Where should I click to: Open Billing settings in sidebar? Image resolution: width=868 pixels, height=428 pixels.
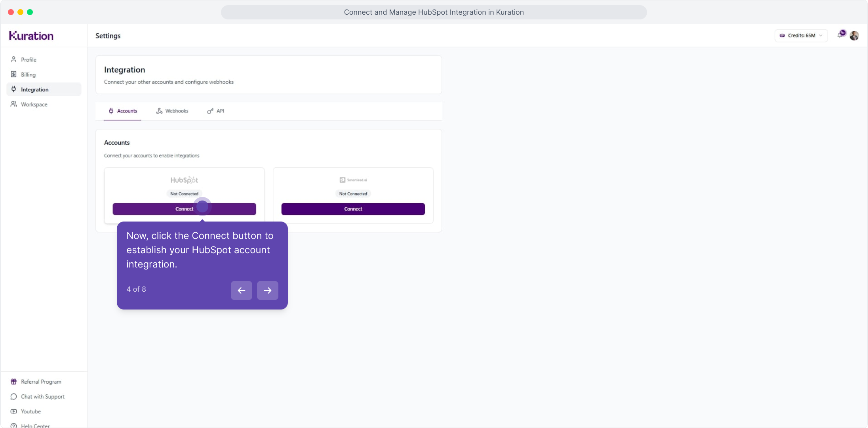[44, 75]
